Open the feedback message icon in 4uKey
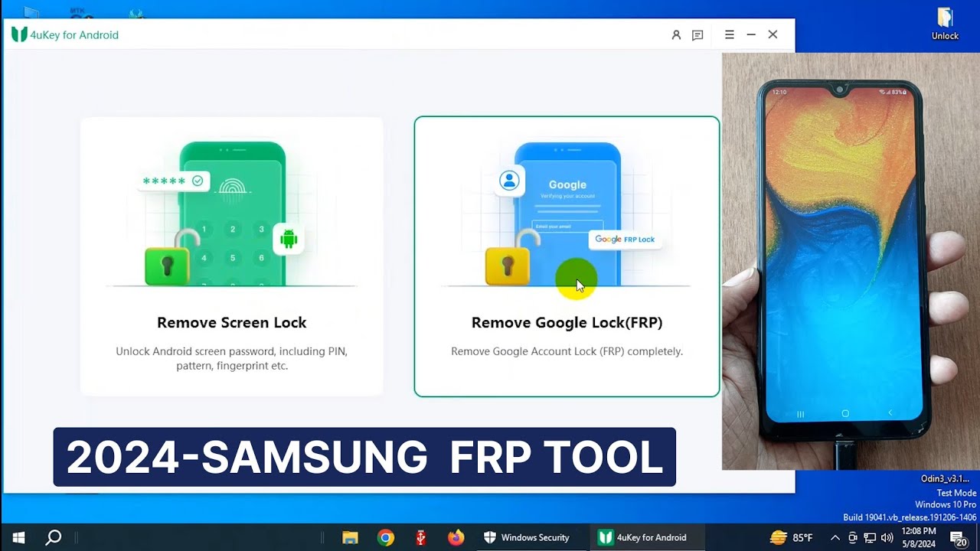Screen dimensions: 980x551 click(x=697, y=35)
